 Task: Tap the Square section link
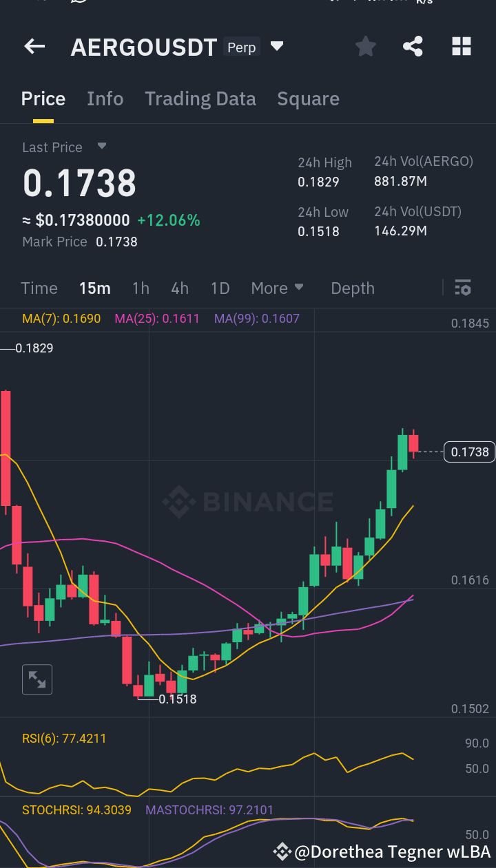(308, 98)
